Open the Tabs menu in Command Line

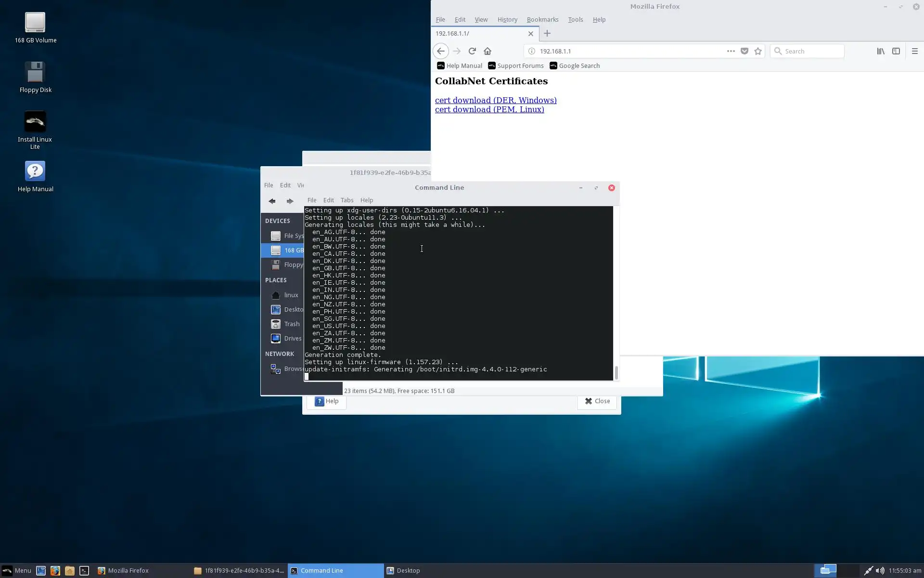pyautogui.click(x=346, y=200)
